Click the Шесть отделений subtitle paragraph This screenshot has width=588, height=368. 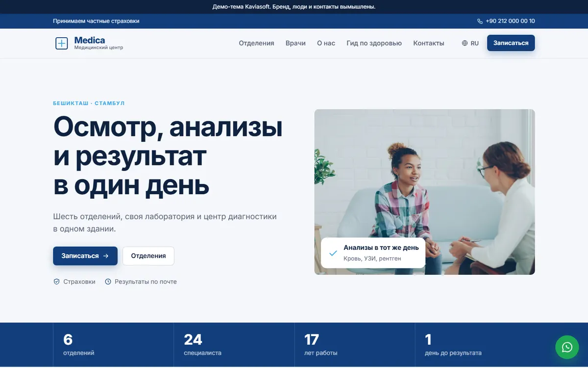click(x=165, y=222)
